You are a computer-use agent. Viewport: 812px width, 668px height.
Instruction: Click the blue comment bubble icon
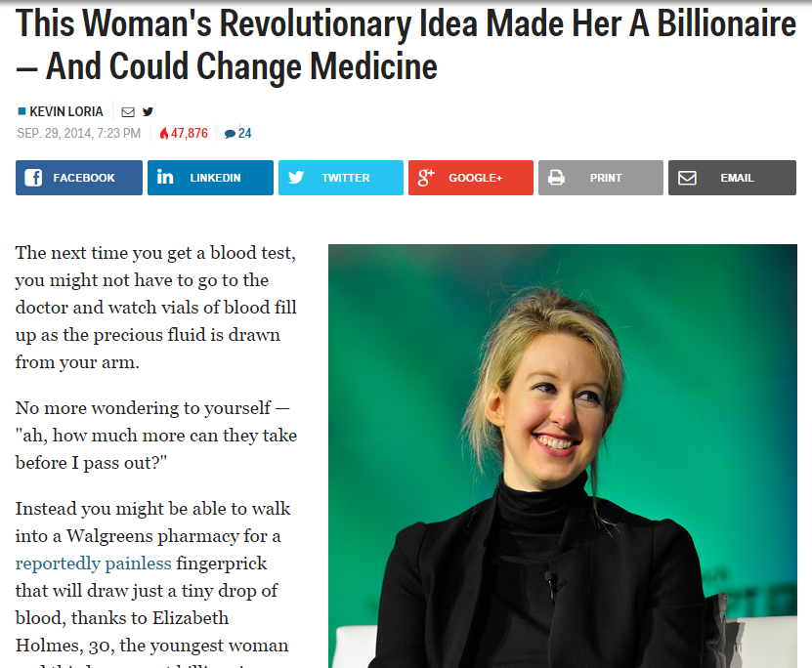230,134
